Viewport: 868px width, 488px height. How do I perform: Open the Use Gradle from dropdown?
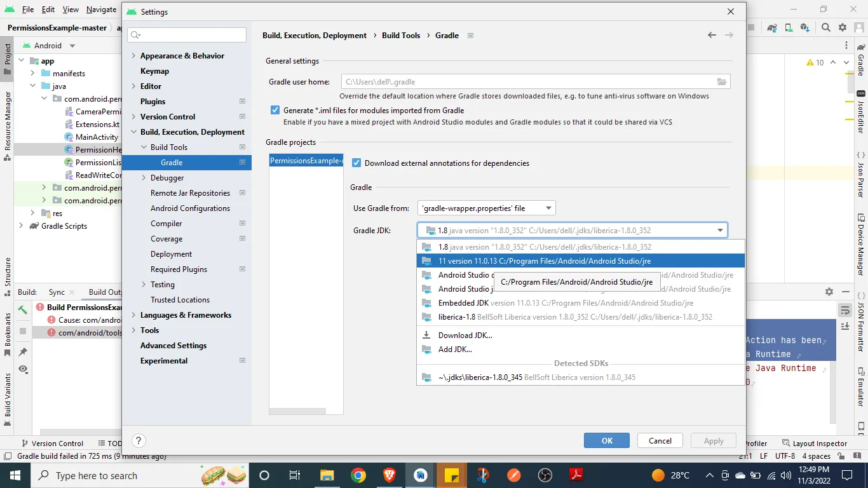[x=487, y=208]
